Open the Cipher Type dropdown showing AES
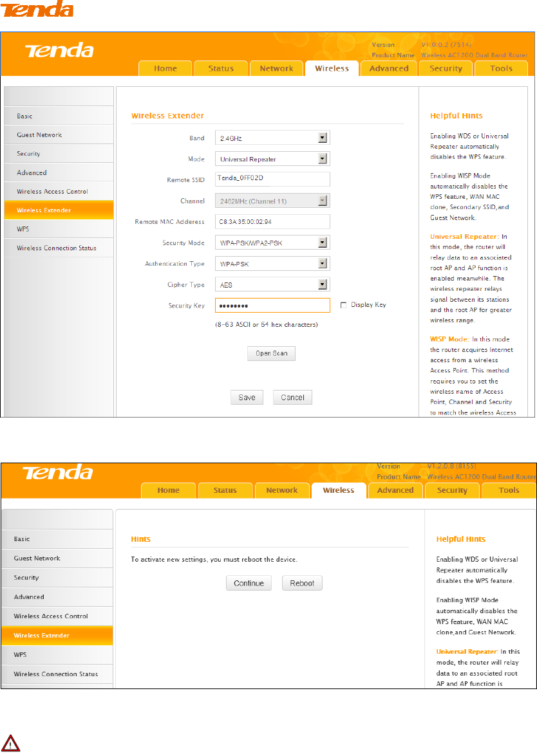This screenshot has height=756, width=537. click(272, 284)
